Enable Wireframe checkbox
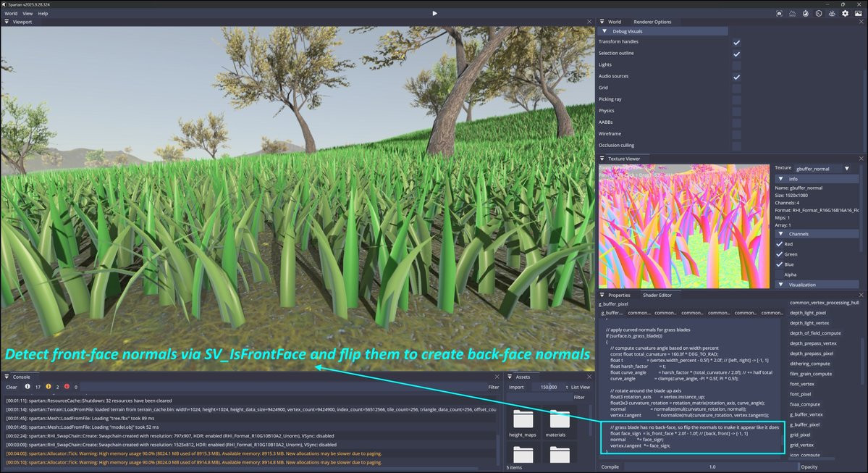This screenshot has width=868, height=473. (736, 134)
